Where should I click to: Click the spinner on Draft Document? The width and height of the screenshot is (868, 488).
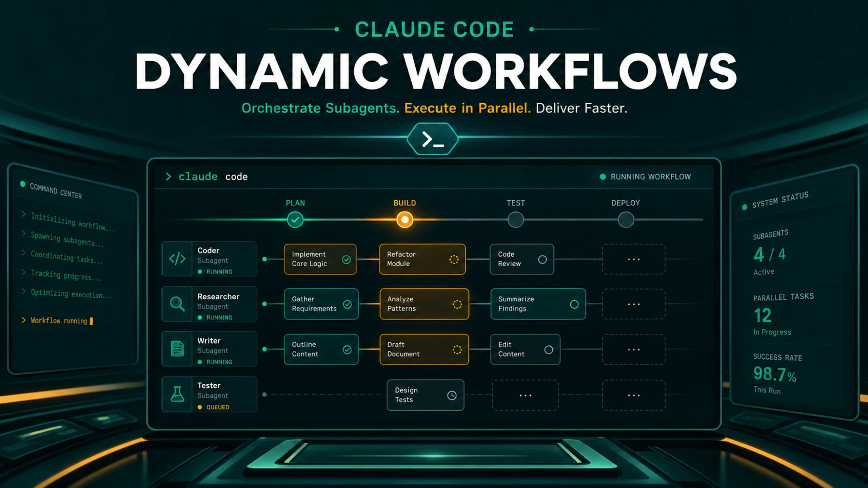pos(457,350)
